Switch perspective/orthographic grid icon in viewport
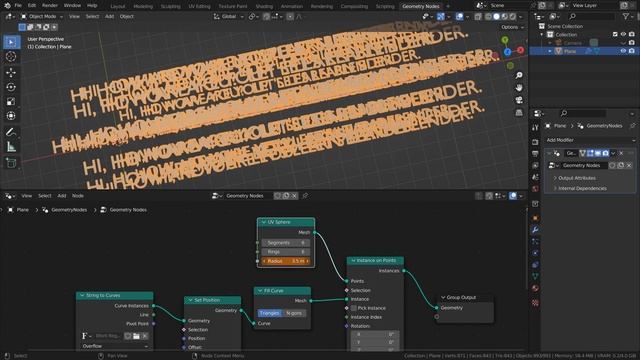 [x=519, y=113]
